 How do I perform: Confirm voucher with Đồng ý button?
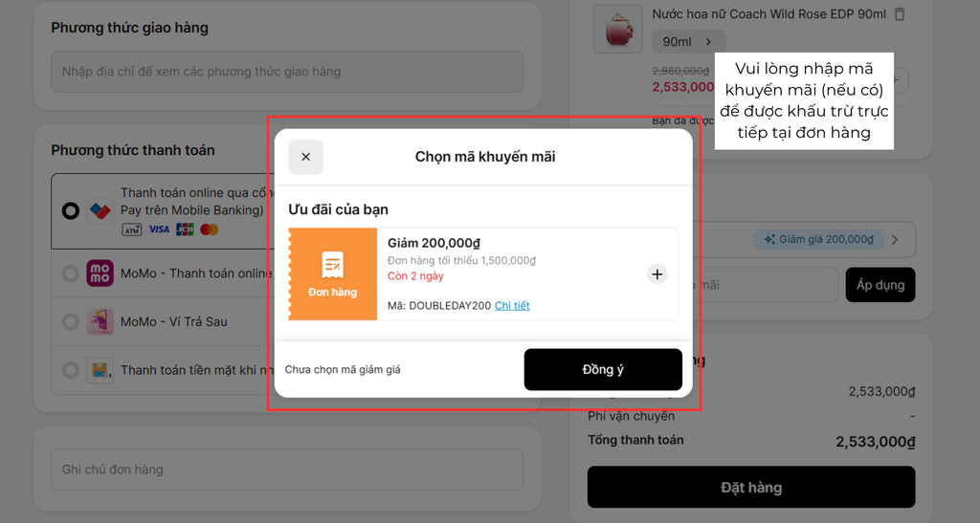click(x=603, y=369)
